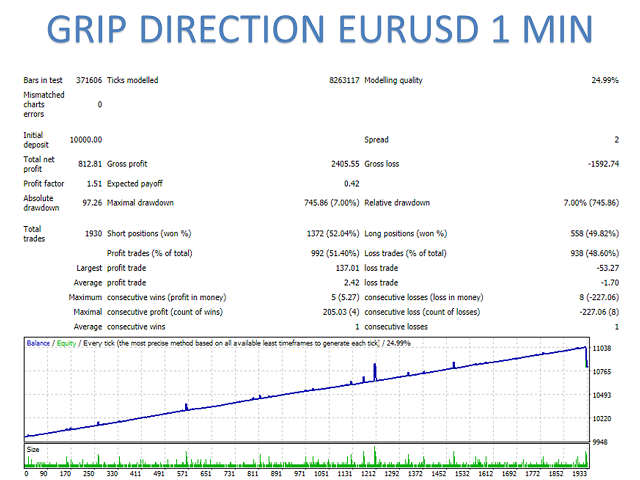Click the 10493 y-axis label

click(x=602, y=395)
